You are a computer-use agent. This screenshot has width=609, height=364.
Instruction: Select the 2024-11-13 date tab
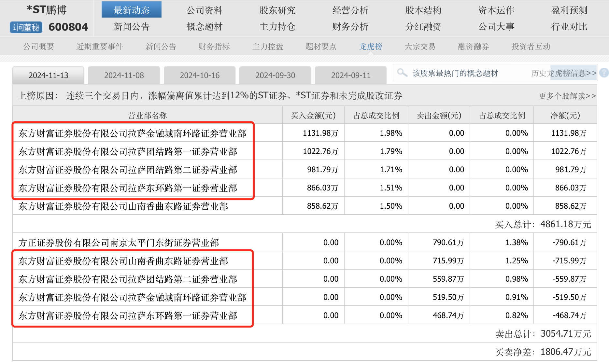click(x=49, y=75)
